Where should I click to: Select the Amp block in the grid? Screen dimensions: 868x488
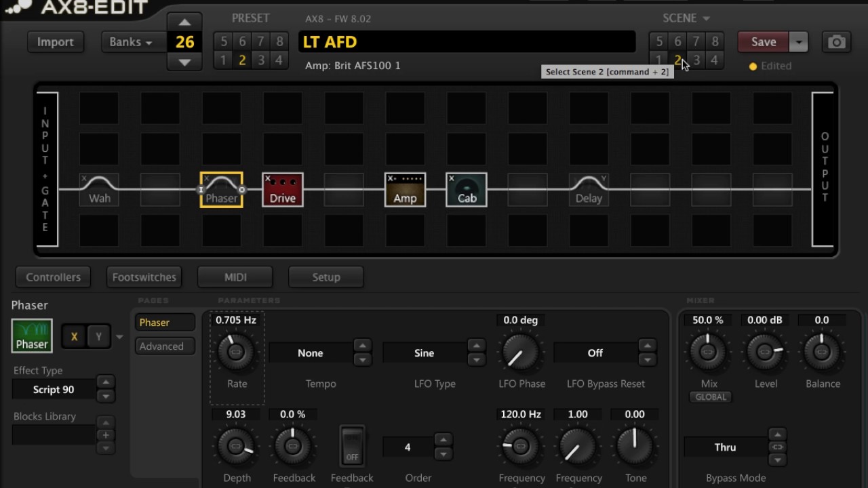click(x=405, y=190)
